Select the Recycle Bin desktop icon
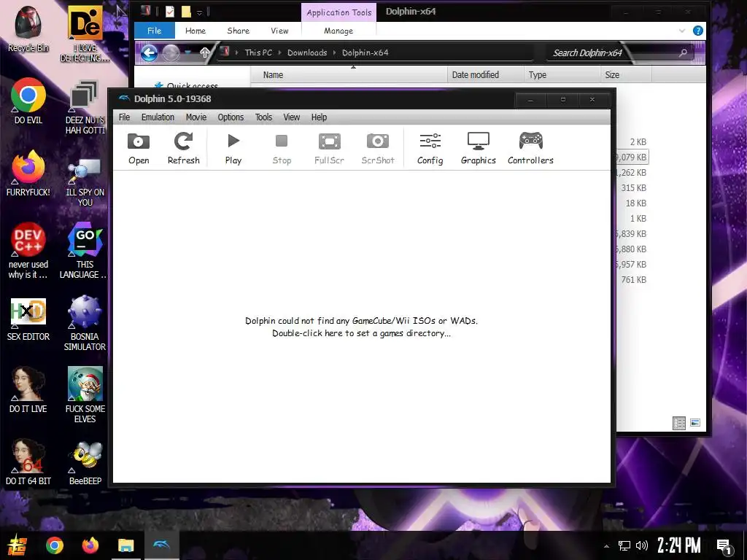This screenshot has width=747, height=560. [x=28, y=29]
